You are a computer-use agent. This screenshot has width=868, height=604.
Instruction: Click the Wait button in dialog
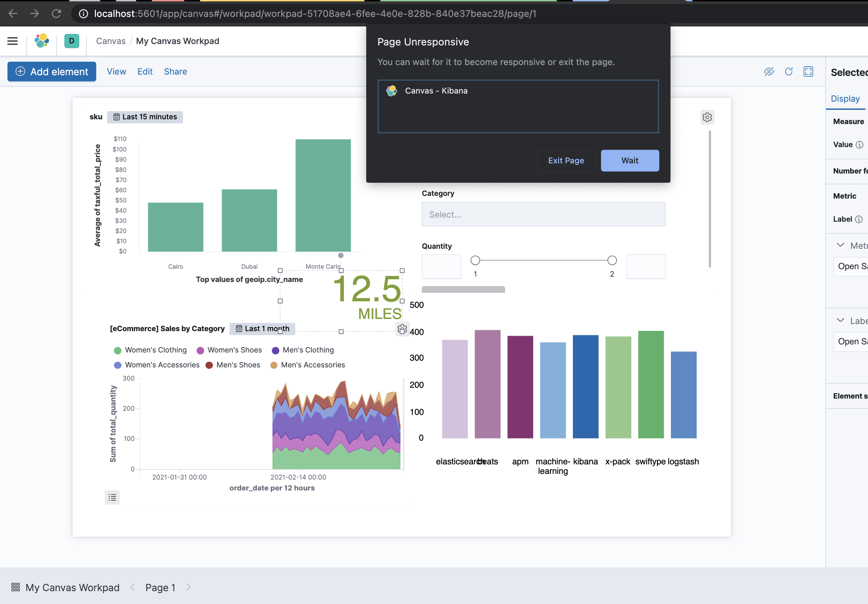point(629,160)
